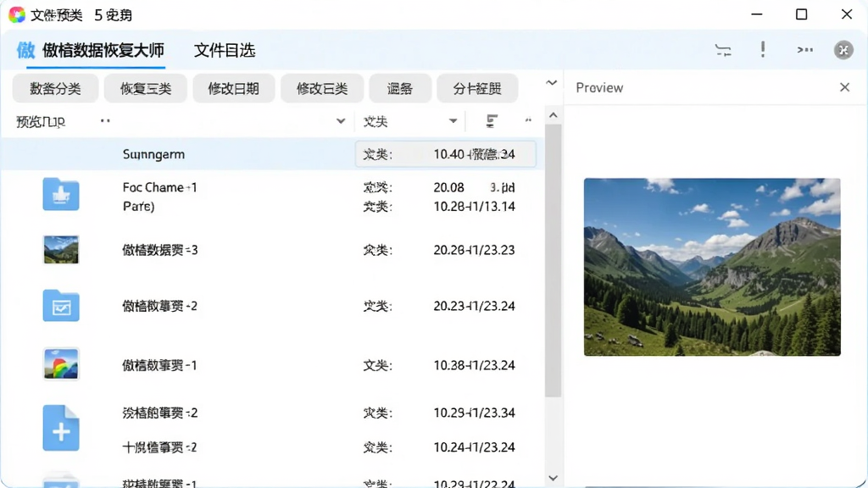Click the vertical scrollbar thumb of file list

(x=553, y=260)
